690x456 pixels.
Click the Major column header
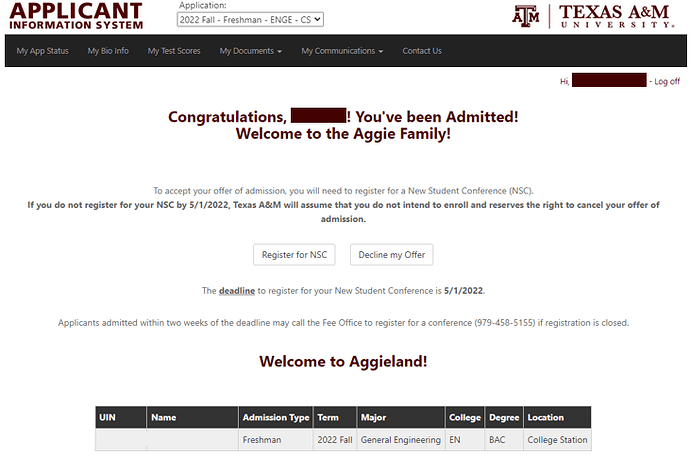(401, 417)
